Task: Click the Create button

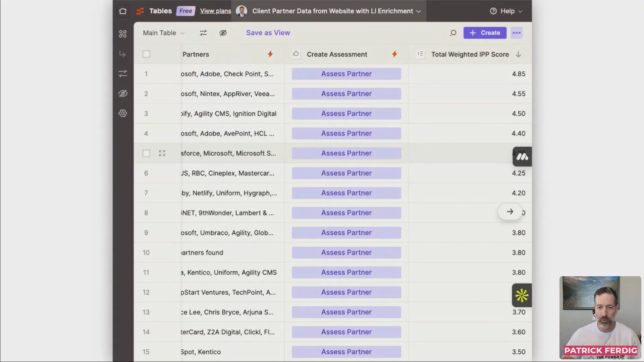Action: pos(485,33)
